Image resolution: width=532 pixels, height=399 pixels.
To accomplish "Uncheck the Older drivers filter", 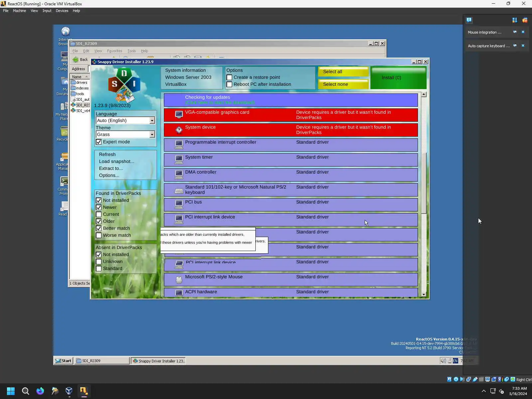I will click(99, 221).
